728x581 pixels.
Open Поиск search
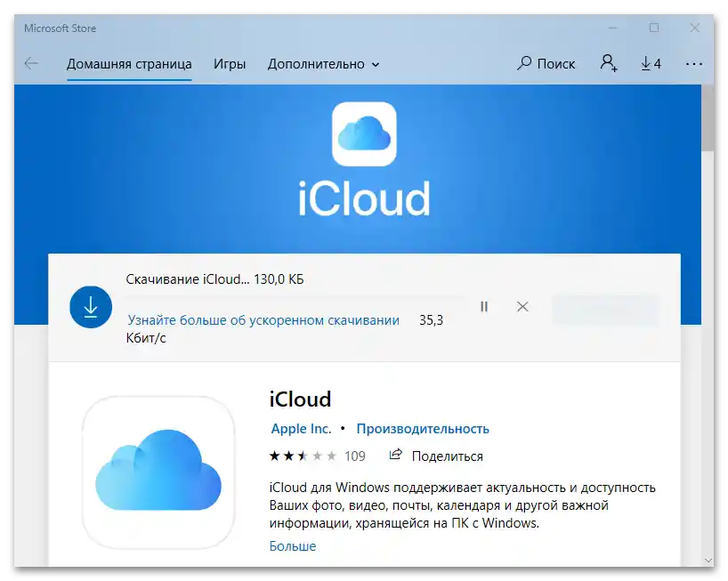click(546, 63)
